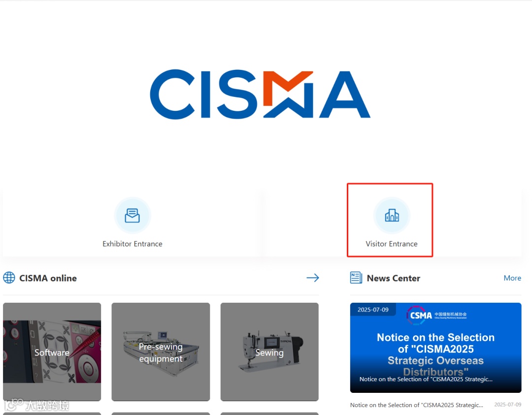Click the newspaper icon beside News Center
The height and width of the screenshot is (415, 532).
coord(356,278)
